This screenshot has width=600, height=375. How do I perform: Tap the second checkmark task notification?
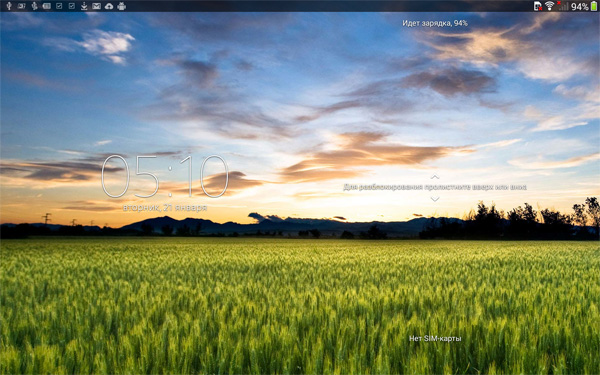(72, 6)
